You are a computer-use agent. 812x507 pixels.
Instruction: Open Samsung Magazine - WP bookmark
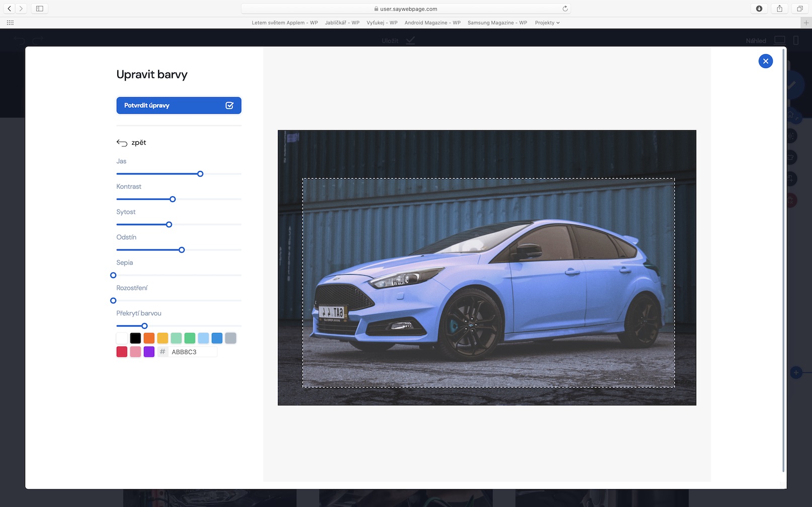click(497, 23)
